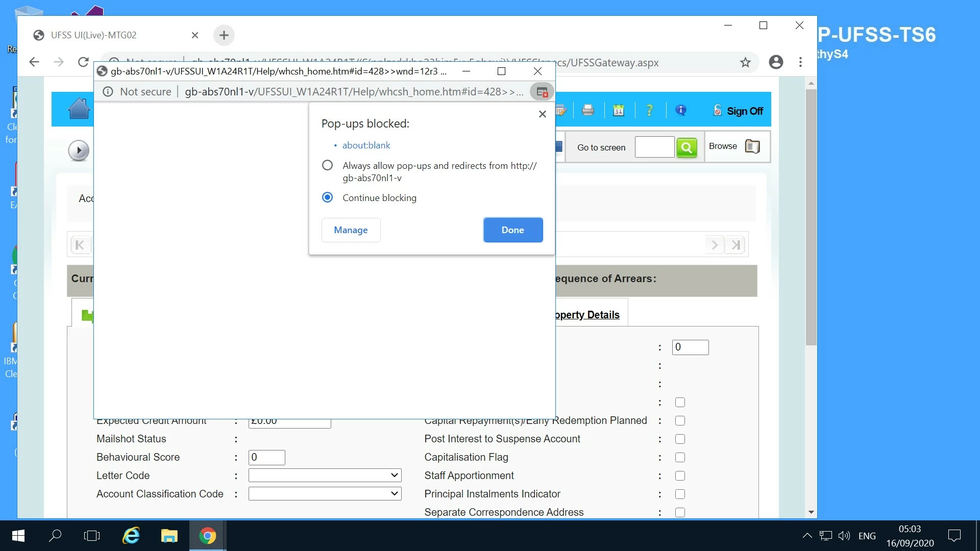Click the Manage button
This screenshot has width=980, height=551.
tap(351, 230)
